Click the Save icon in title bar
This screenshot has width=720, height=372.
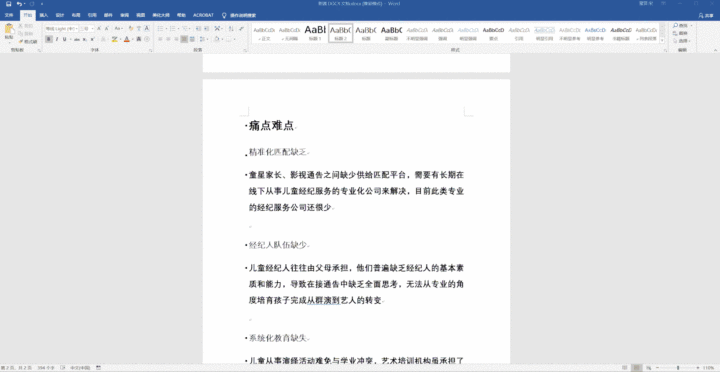(8, 4)
